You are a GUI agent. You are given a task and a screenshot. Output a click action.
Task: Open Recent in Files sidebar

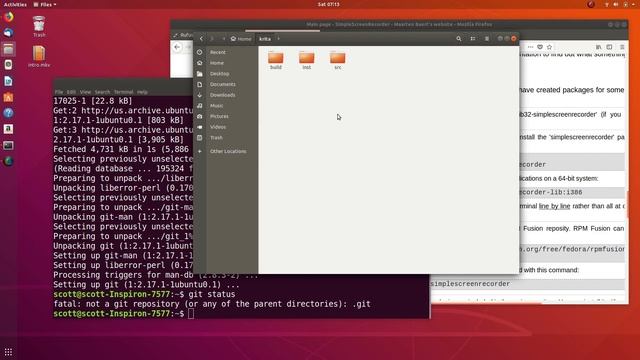coord(218,52)
